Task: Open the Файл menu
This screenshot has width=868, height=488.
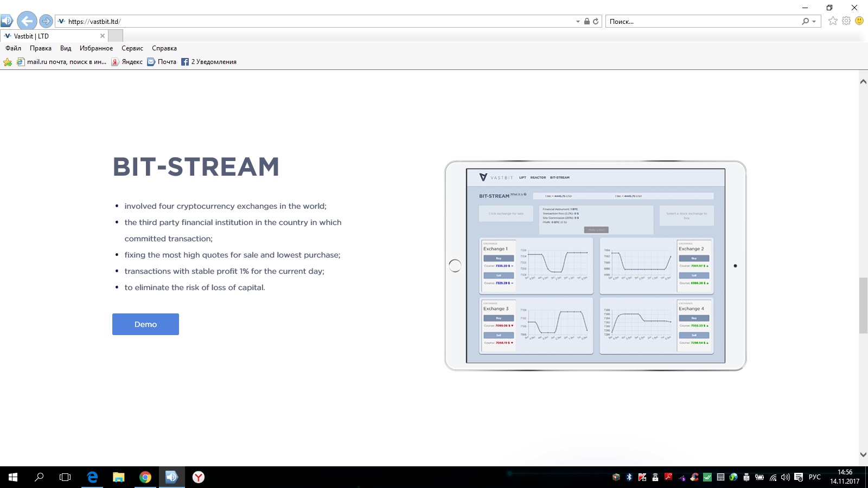Action: [14, 48]
